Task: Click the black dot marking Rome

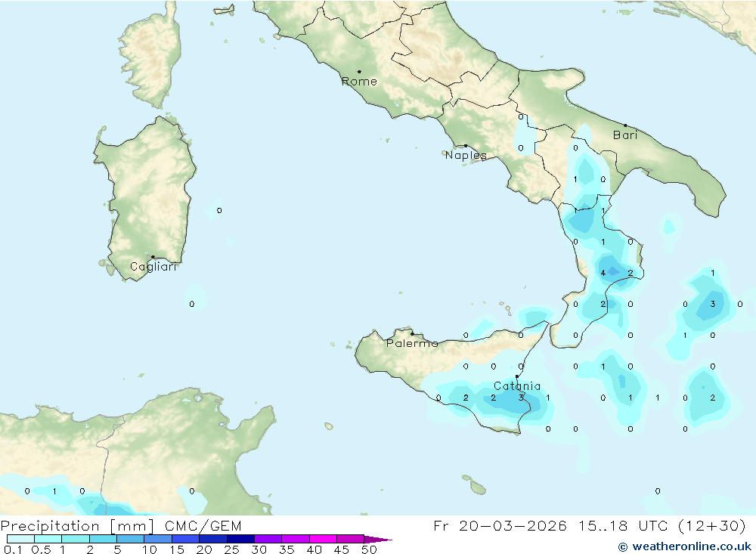Action: pos(359,72)
